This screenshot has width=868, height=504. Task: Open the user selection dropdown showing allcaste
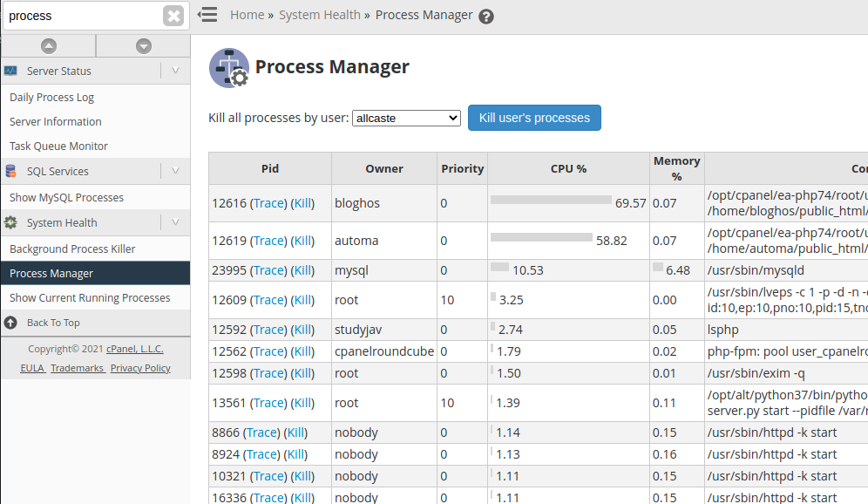[406, 118]
